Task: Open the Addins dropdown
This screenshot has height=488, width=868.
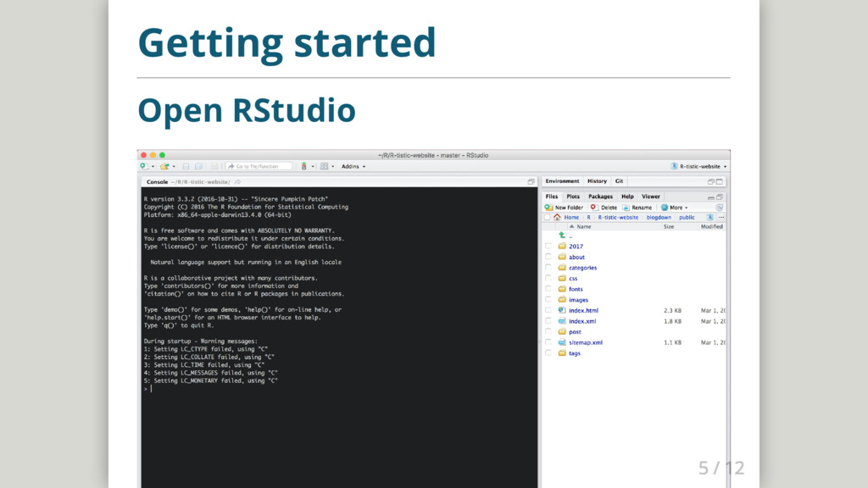Action: coord(353,167)
